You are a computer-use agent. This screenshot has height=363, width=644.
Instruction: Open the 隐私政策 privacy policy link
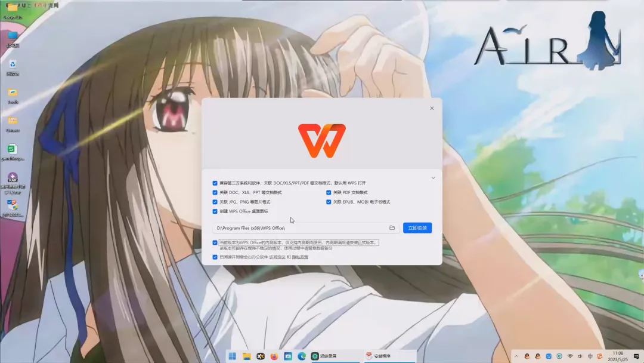[300, 257]
